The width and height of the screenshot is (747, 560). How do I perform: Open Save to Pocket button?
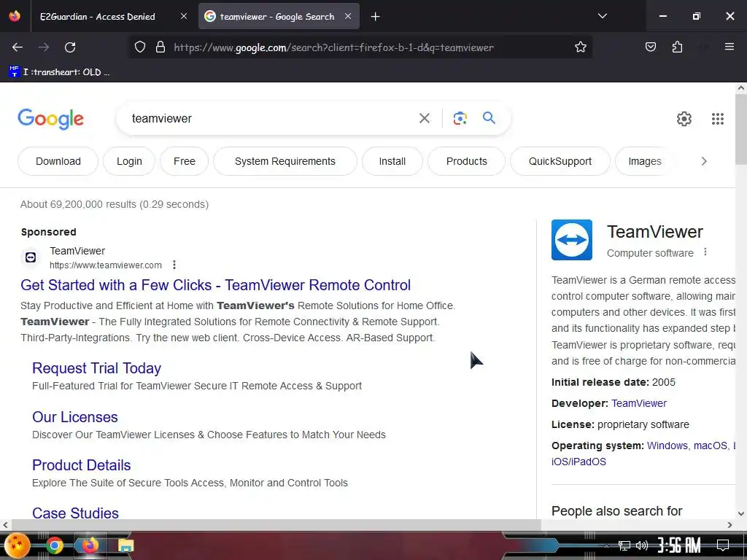coord(650,47)
